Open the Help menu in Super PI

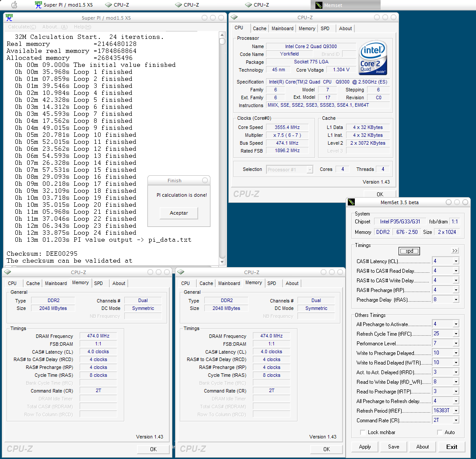point(82,27)
